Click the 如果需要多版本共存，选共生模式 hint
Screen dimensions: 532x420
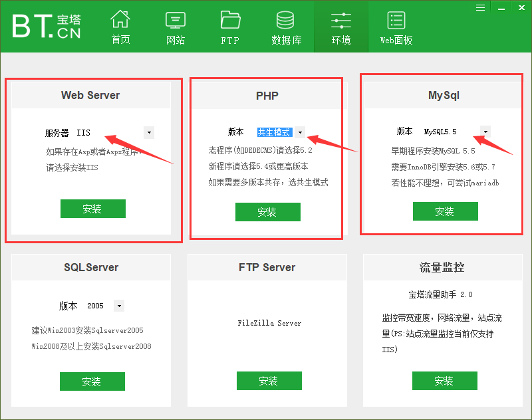click(x=269, y=182)
